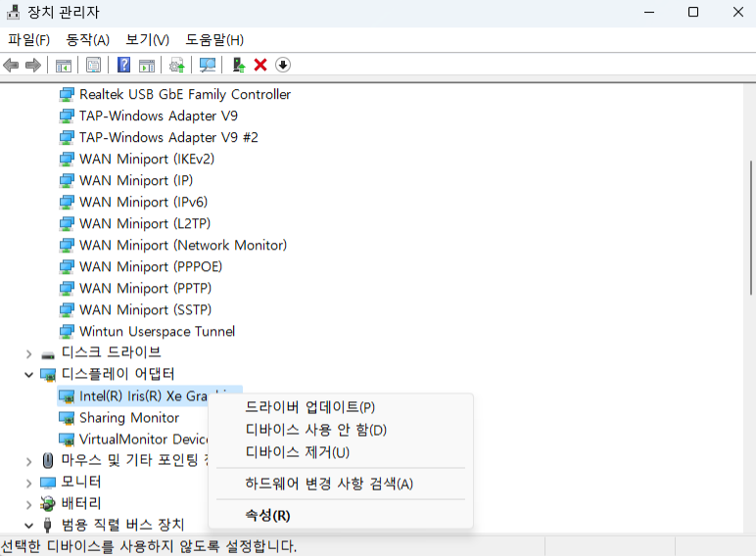Viewport: 756px width, 556px height.
Task: Click the show/hide console tree icon
Action: click(x=64, y=65)
